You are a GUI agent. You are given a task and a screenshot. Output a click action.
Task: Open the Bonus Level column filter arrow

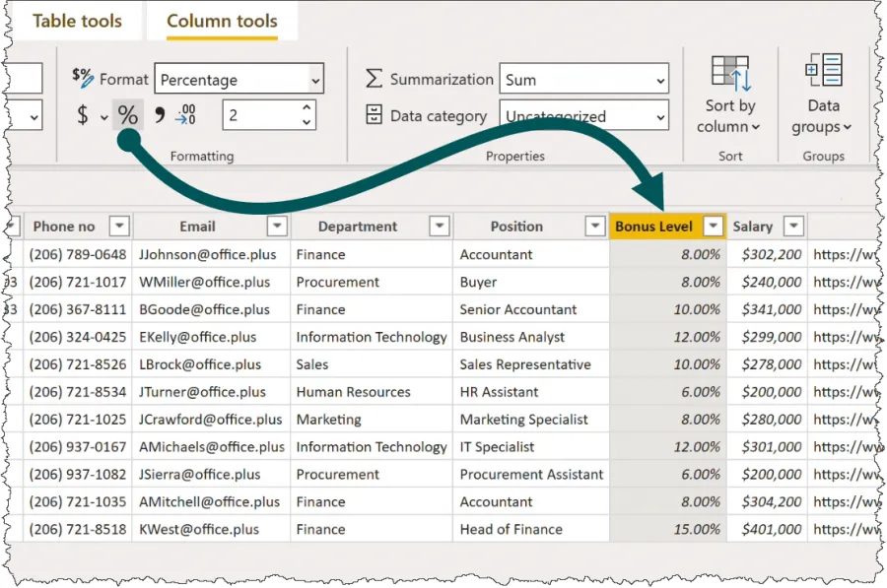[x=712, y=227]
